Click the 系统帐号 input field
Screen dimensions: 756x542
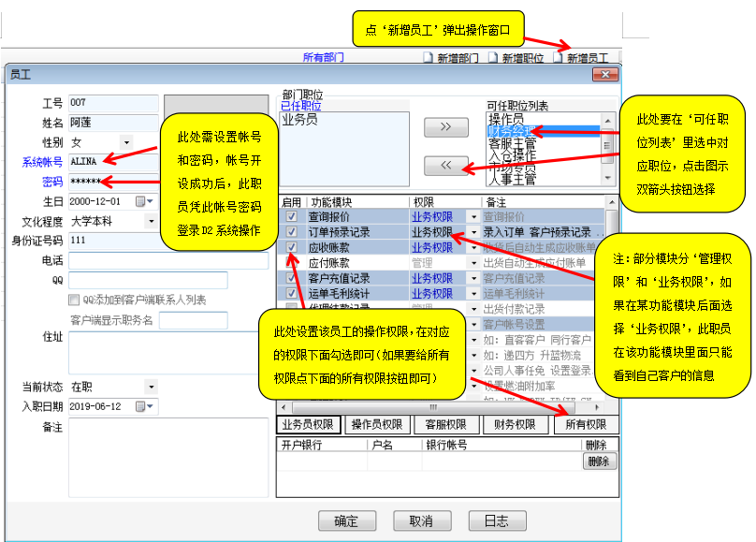click(x=112, y=162)
